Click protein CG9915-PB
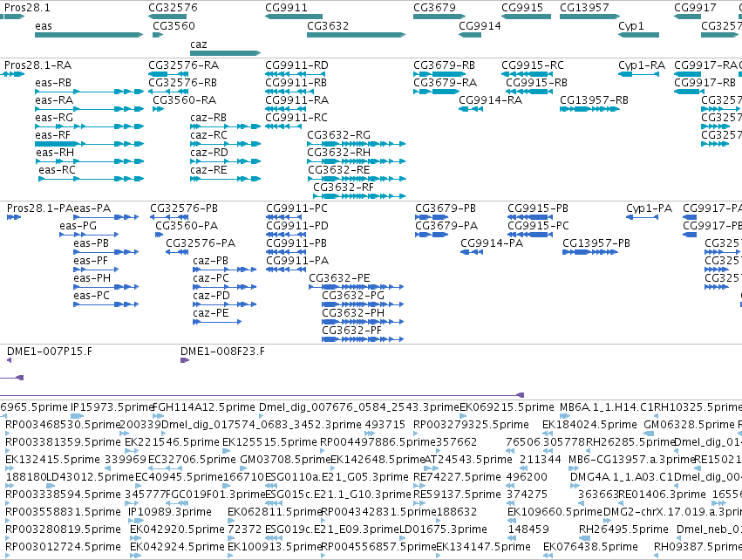 530,217
